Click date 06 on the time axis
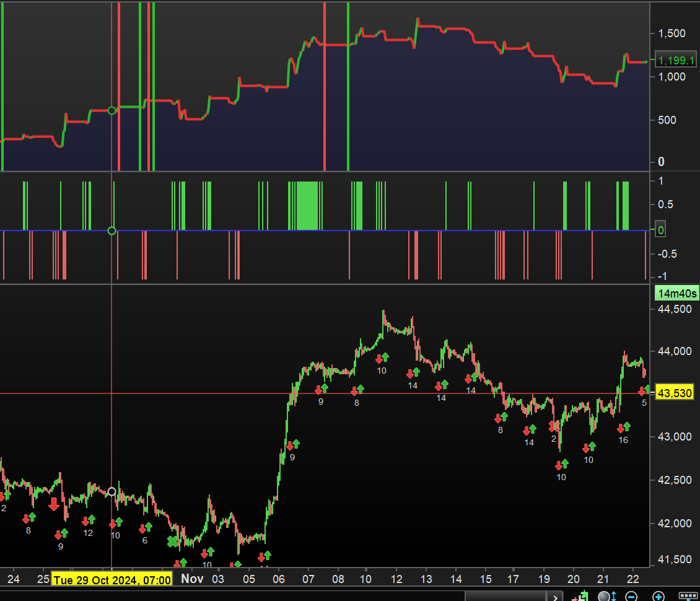 tap(279, 579)
